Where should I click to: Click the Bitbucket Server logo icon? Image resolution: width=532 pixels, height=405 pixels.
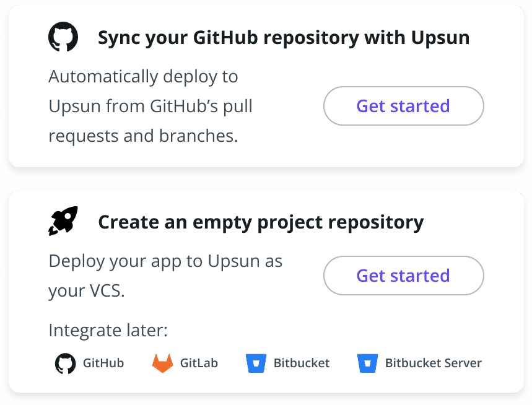(x=367, y=364)
